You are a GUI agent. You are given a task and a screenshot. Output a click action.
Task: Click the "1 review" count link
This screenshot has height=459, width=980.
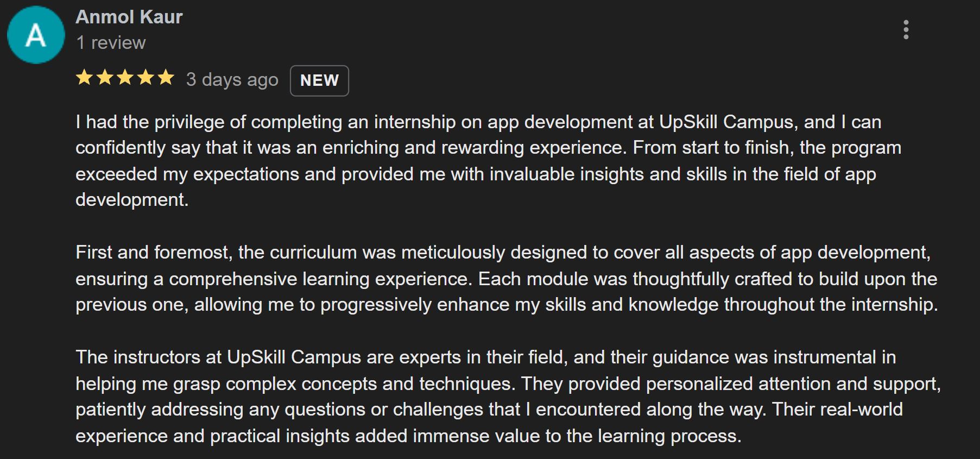pyautogui.click(x=111, y=42)
